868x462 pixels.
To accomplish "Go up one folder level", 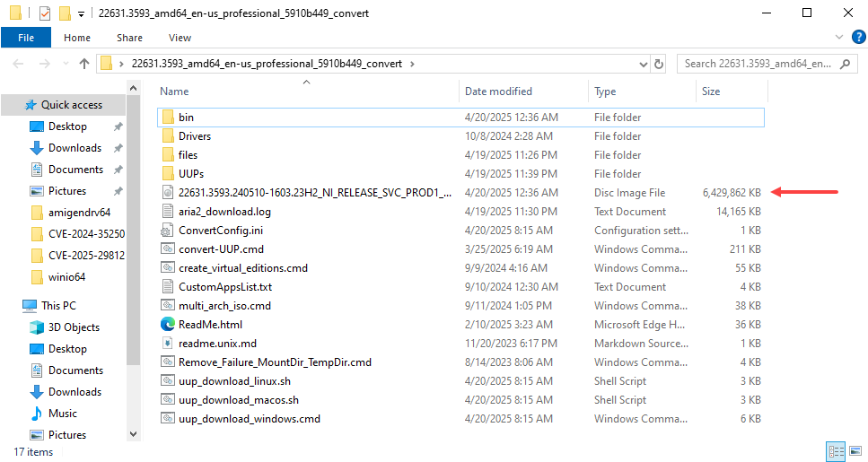I will coord(84,64).
